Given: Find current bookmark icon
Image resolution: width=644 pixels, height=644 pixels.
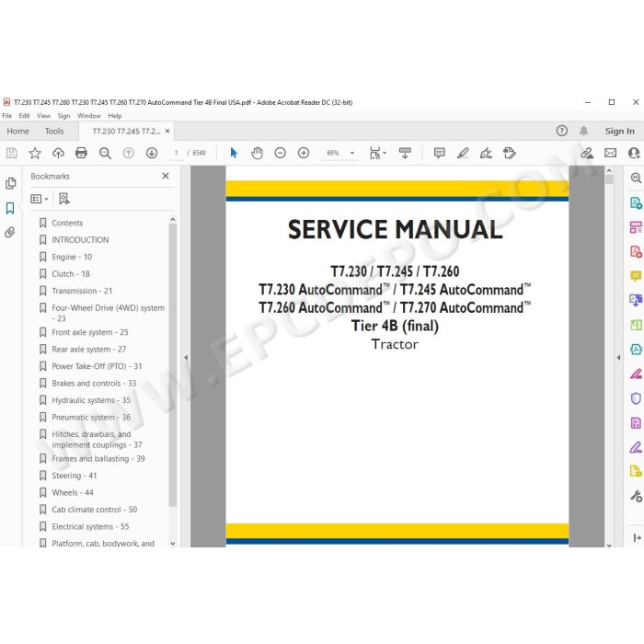Looking at the screenshot, I should point(64,200).
